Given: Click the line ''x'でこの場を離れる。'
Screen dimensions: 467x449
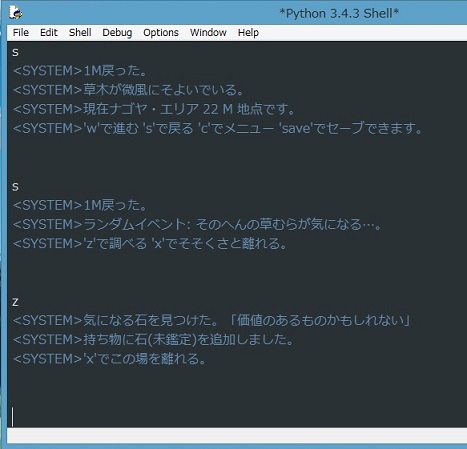Looking at the screenshot, I should click(x=109, y=359).
